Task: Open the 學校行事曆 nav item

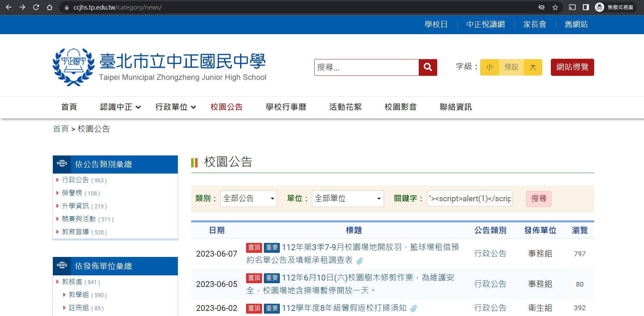Action: pos(286,107)
